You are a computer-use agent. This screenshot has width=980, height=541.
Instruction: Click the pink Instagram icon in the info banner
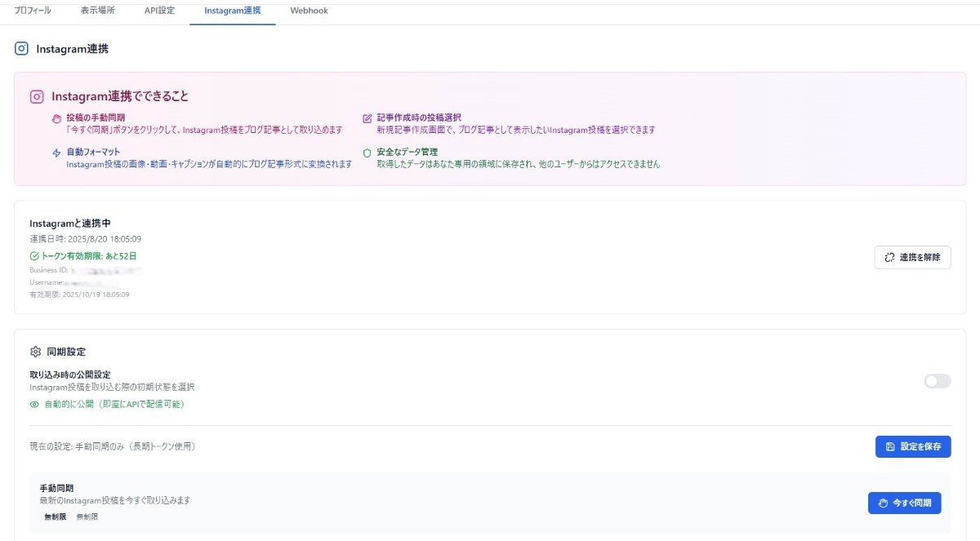[x=37, y=96]
